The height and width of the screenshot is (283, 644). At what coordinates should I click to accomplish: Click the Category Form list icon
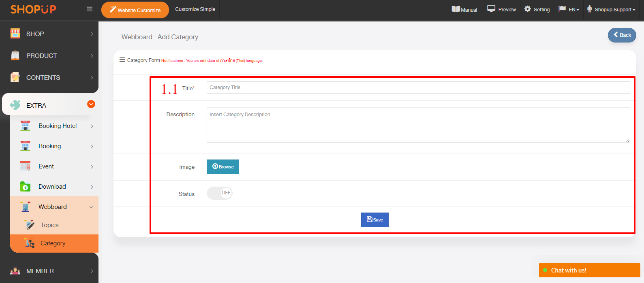coord(122,60)
